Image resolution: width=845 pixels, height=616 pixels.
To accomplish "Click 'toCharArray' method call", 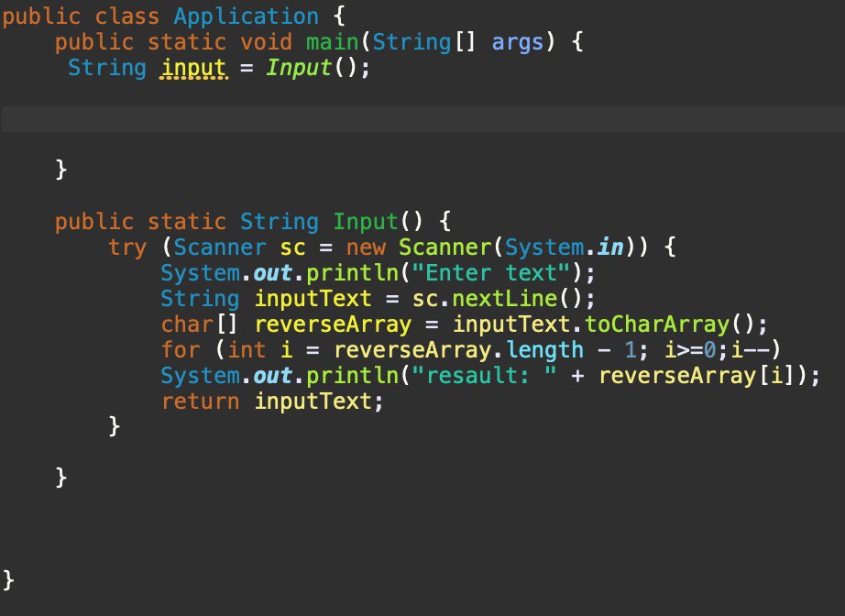I will tap(657, 324).
